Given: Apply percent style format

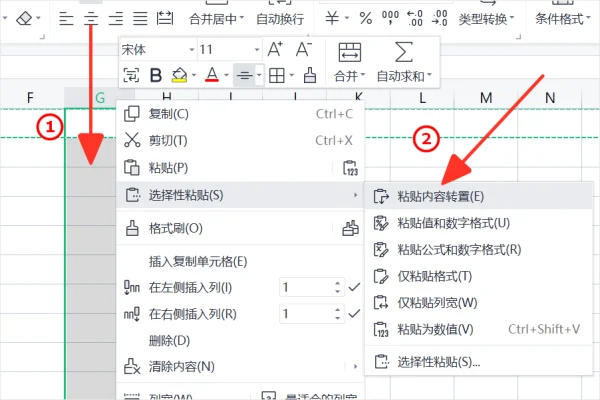Looking at the screenshot, I should (365, 18).
